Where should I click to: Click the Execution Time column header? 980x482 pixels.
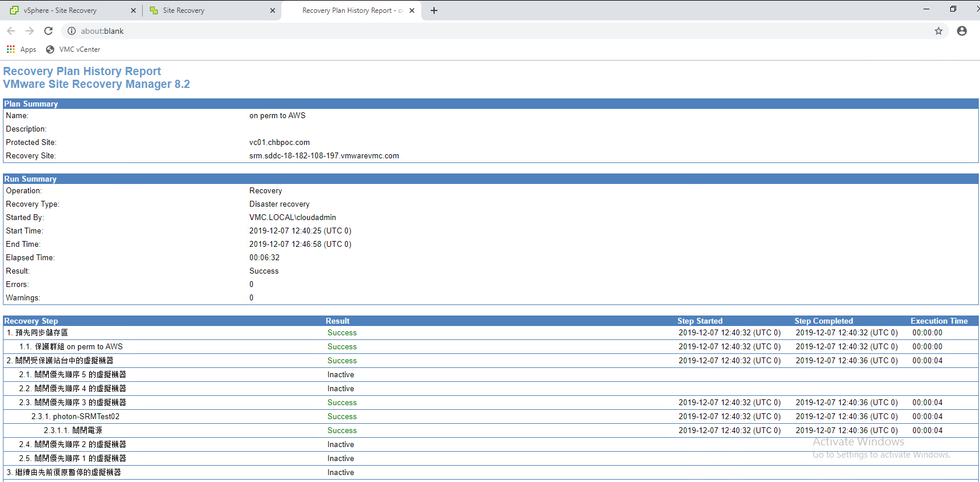[939, 321]
